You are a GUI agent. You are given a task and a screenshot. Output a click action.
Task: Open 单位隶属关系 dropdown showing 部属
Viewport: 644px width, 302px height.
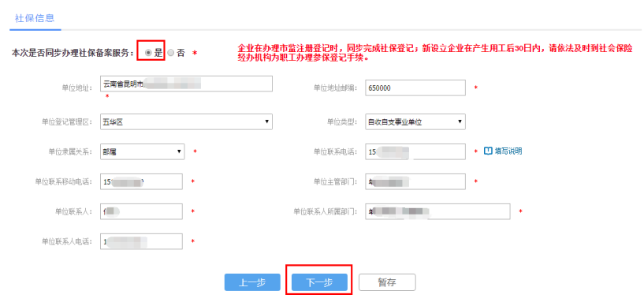142,151
